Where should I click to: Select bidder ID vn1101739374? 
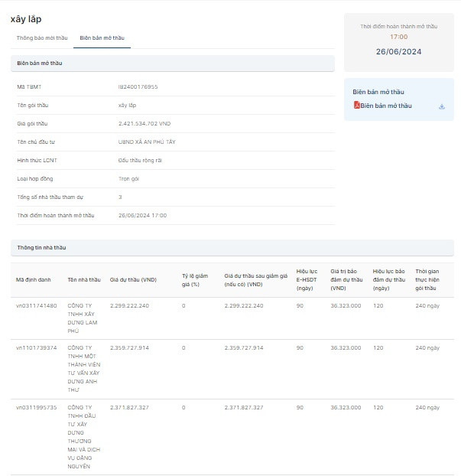click(x=37, y=347)
